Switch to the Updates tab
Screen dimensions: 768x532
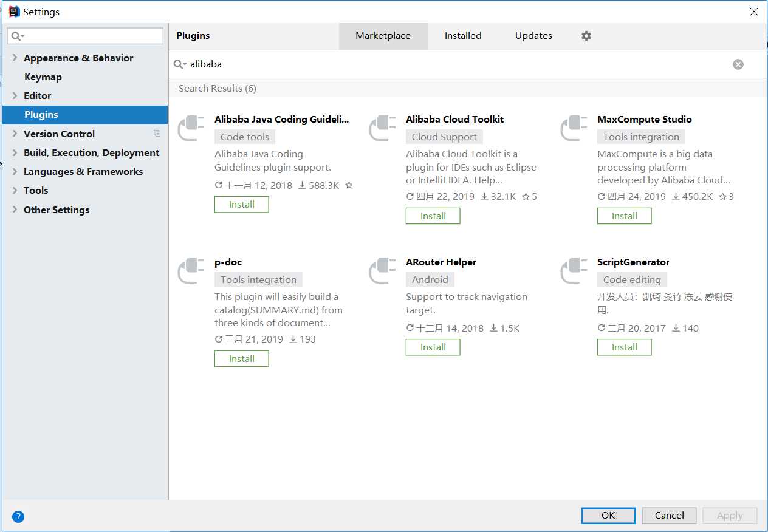[x=533, y=36]
